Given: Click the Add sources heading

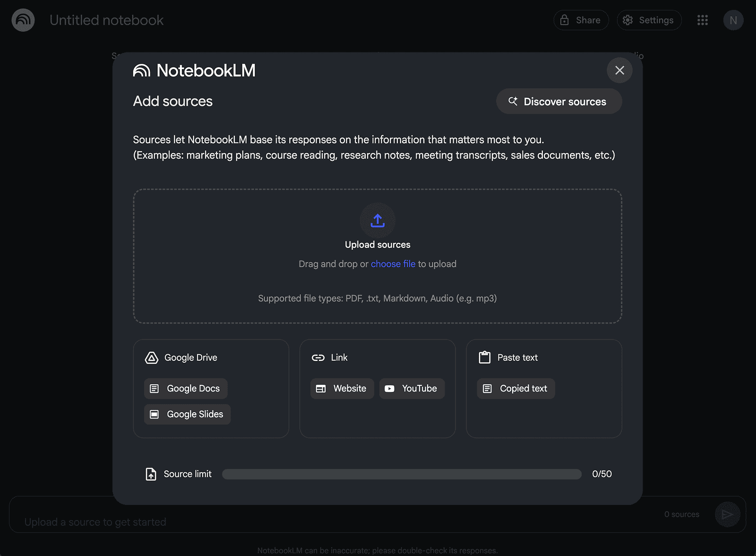Looking at the screenshot, I should pyautogui.click(x=173, y=101).
